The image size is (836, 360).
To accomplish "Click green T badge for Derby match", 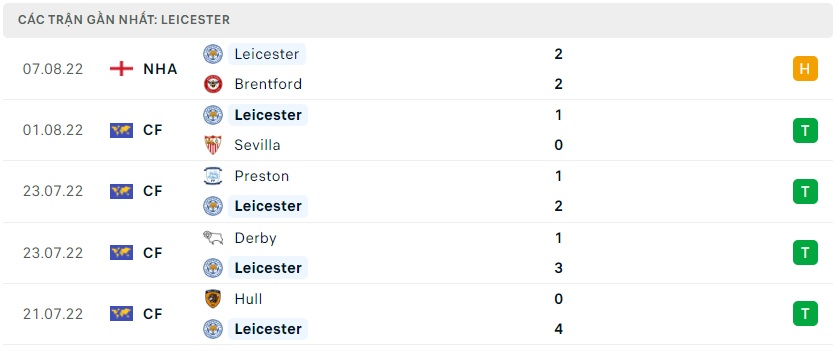I will pos(805,253).
